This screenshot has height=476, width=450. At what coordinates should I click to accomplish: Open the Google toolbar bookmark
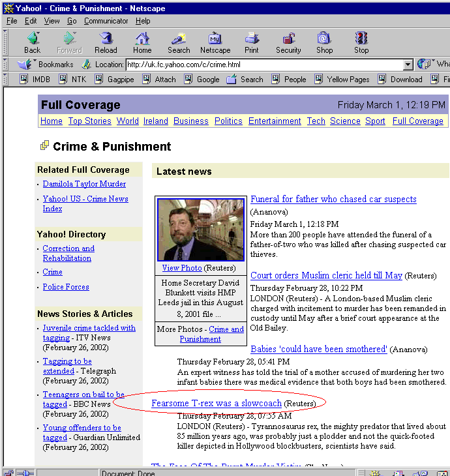click(x=202, y=80)
